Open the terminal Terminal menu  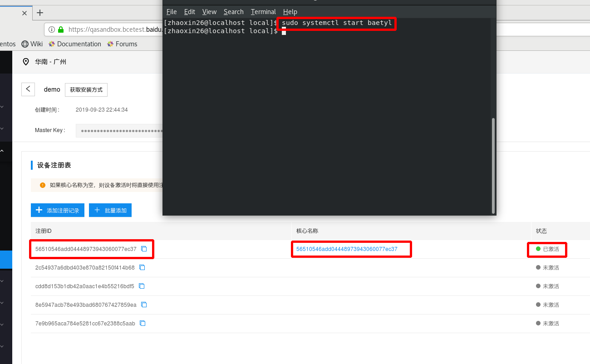tap(263, 12)
